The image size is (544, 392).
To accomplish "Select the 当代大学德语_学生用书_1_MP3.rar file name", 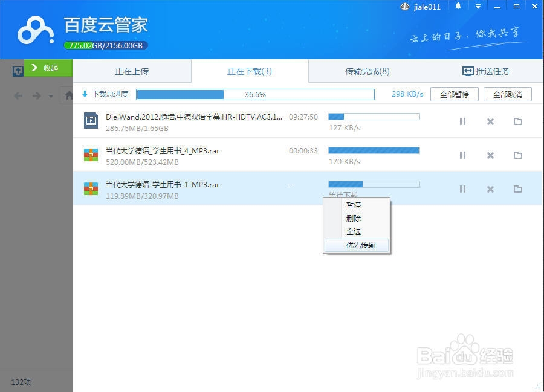I will coord(163,185).
